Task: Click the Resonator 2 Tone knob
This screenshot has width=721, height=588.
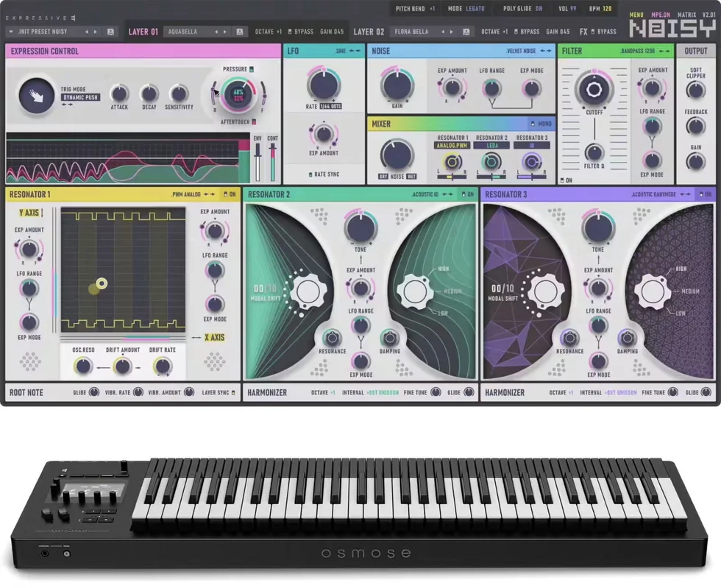Action: [x=361, y=227]
